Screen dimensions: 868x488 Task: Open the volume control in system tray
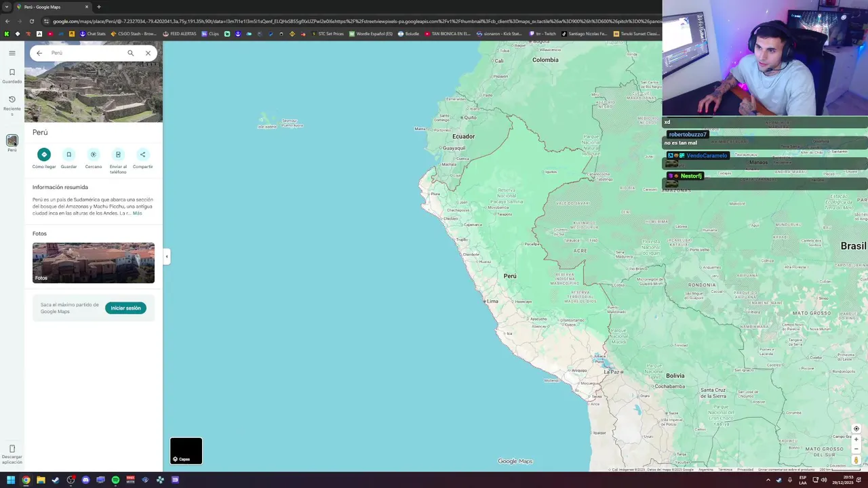coord(824,480)
